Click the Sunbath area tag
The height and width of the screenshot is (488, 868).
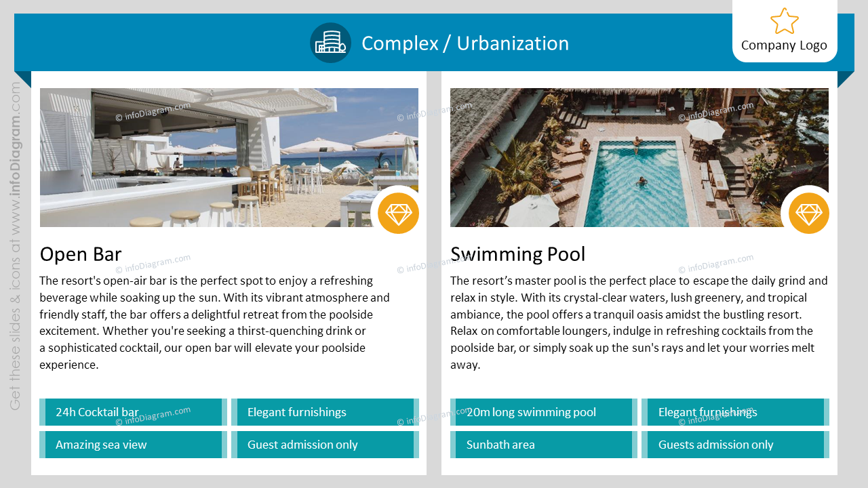[x=544, y=445]
